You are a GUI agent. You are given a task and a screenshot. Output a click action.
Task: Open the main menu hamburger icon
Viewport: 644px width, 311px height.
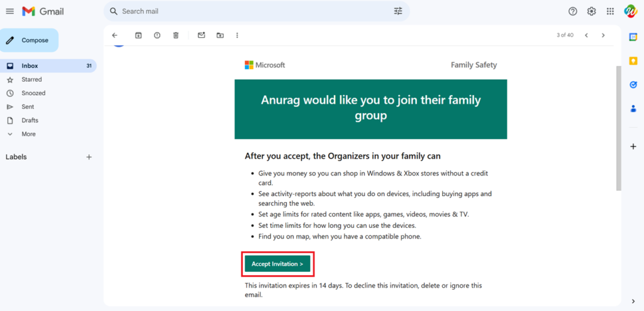pos(10,11)
